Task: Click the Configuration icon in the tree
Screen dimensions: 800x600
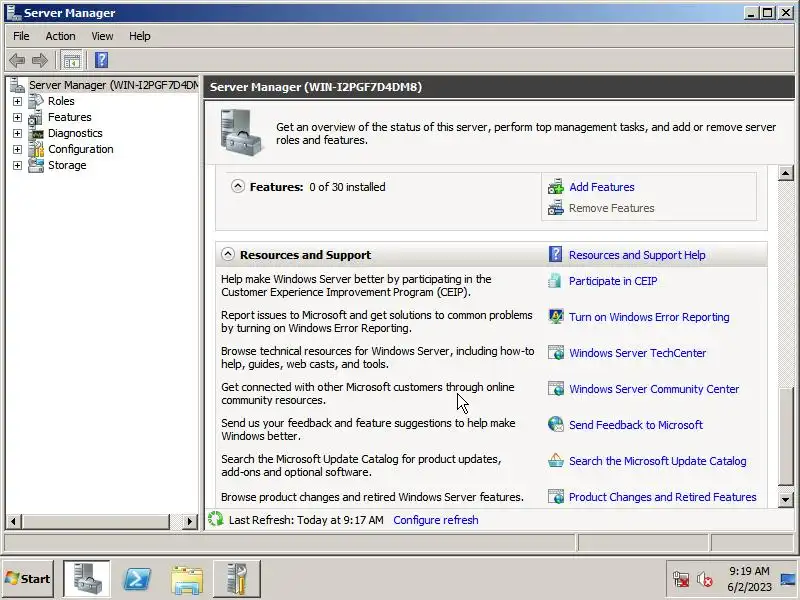Action: click(36, 149)
